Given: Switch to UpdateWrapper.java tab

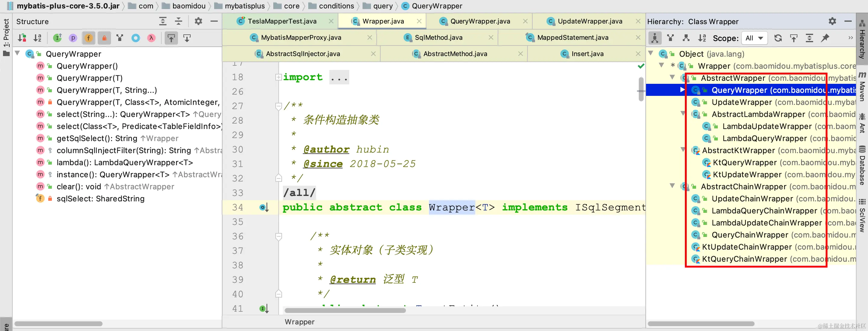Looking at the screenshot, I should [590, 21].
